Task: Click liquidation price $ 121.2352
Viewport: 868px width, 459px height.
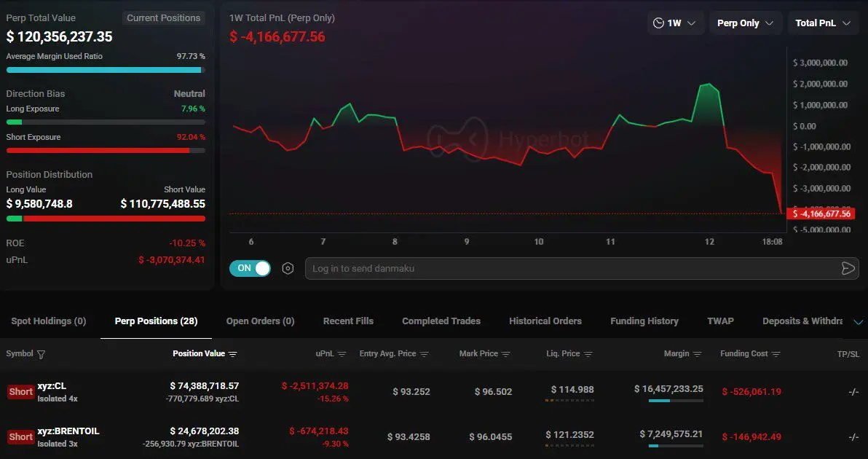Action: click(569, 435)
